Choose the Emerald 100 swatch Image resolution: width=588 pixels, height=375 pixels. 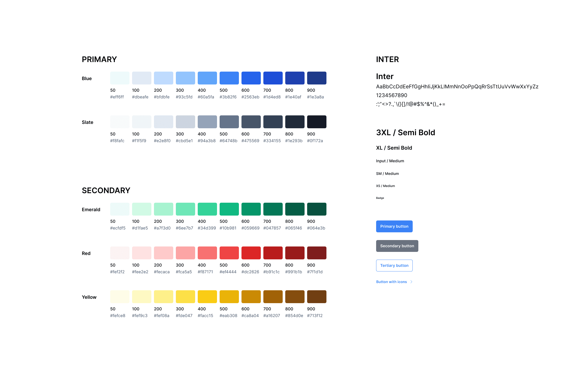click(142, 209)
